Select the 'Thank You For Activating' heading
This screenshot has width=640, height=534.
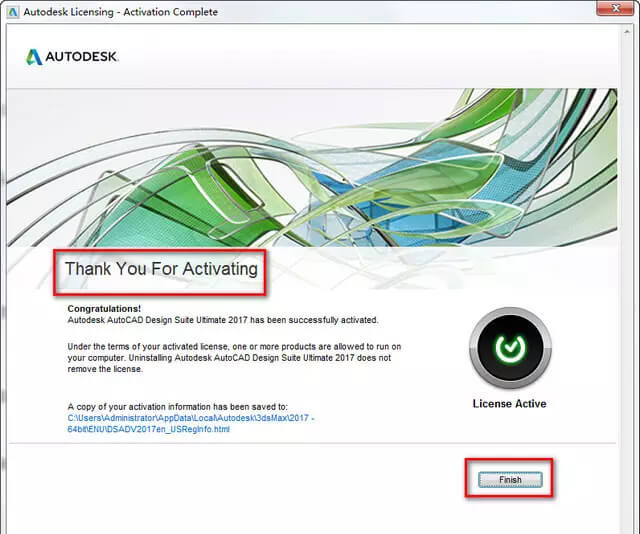pyautogui.click(x=161, y=269)
